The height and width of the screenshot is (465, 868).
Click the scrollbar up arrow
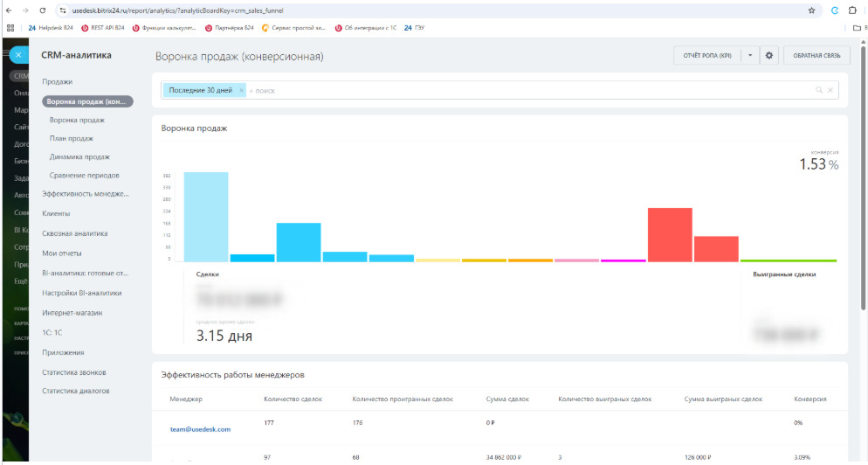pos(863,42)
